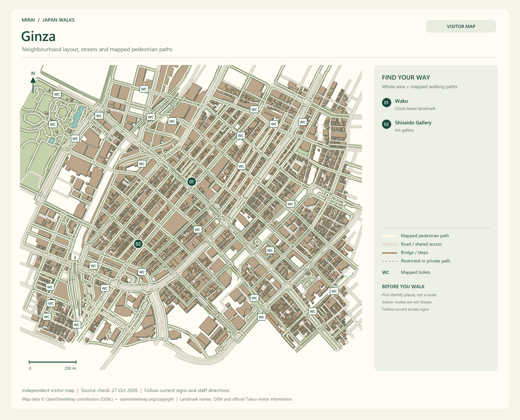Click the FIND YOUR WAY heading
This screenshot has height=420, width=520.
tap(406, 77)
